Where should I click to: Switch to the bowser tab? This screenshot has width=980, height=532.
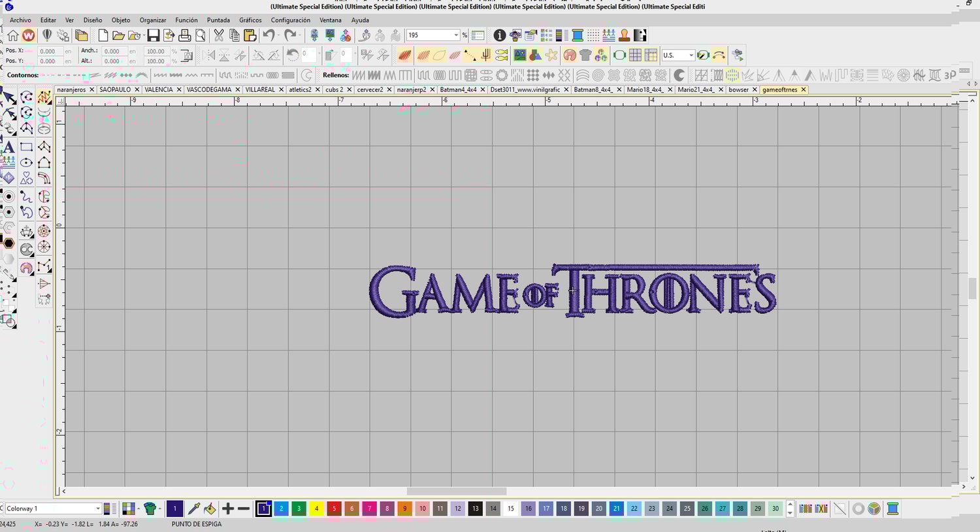coord(739,89)
